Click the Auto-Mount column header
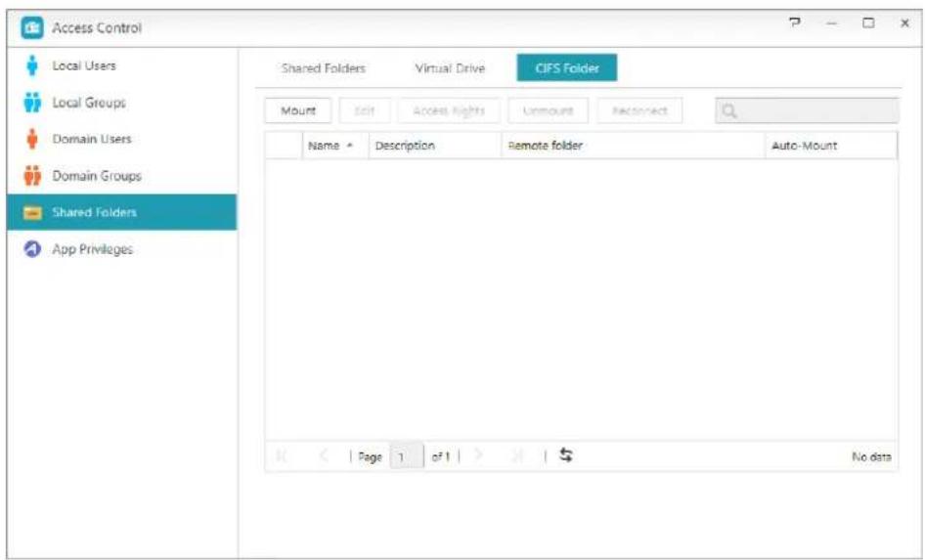The image size is (925, 560). 831,146
